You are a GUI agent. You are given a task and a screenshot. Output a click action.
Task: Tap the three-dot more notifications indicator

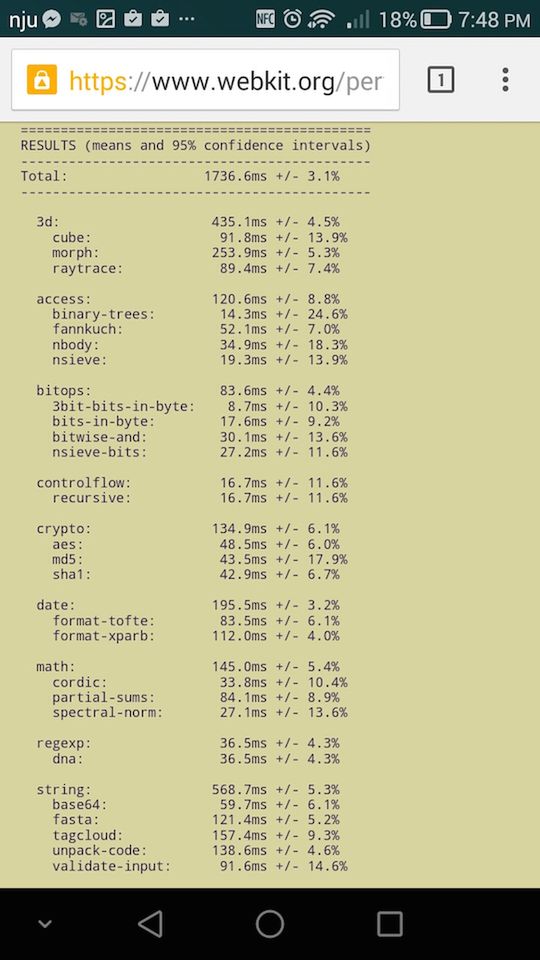point(186,20)
